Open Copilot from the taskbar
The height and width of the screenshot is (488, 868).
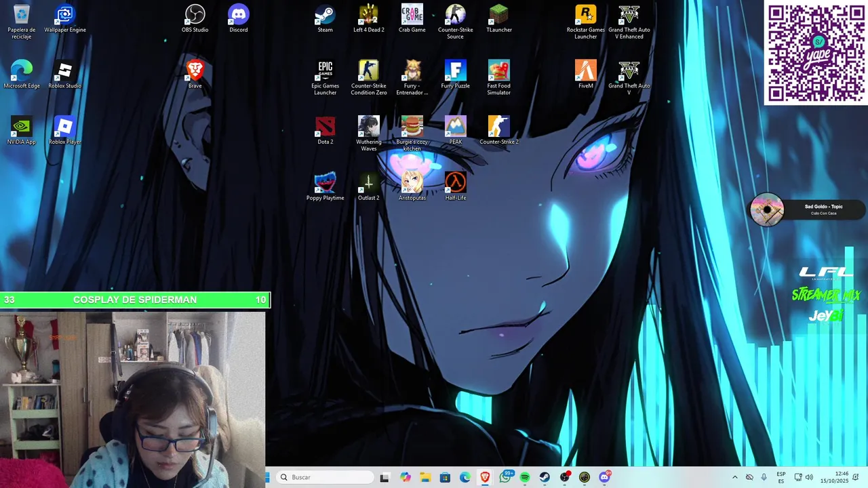point(406,477)
